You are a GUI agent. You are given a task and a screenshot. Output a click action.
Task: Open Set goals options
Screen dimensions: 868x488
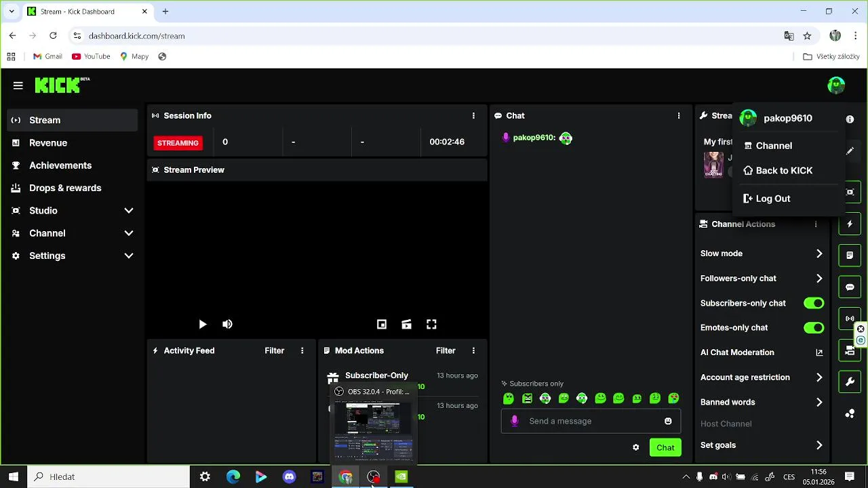tap(762, 445)
